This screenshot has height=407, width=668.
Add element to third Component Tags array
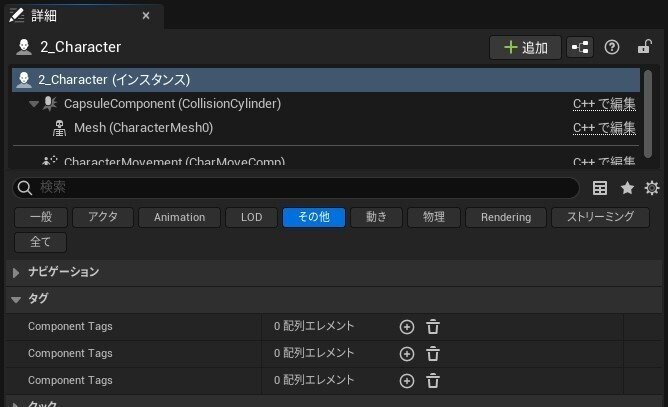(x=407, y=381)
